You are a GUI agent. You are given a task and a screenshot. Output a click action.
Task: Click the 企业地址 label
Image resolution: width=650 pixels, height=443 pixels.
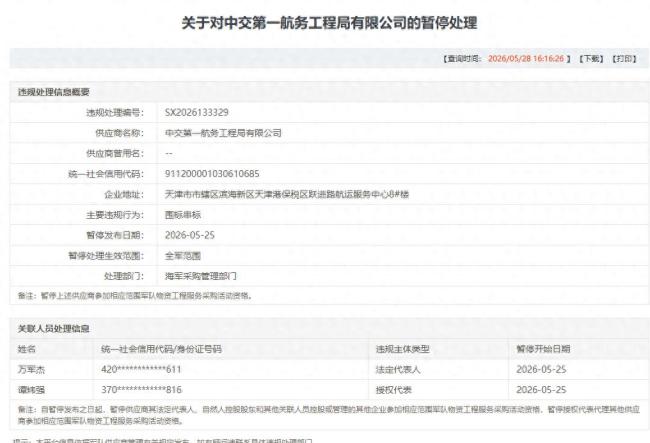pyautogui.click(x=124, y=194)
